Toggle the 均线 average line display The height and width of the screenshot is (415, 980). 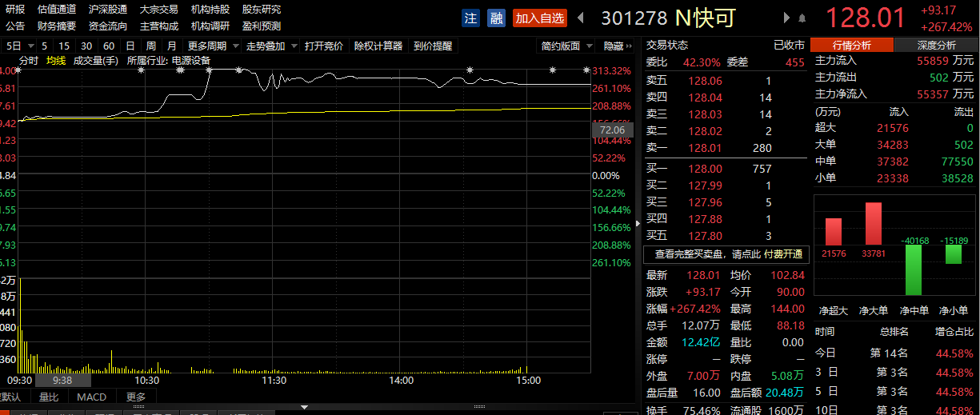(56, 60)
